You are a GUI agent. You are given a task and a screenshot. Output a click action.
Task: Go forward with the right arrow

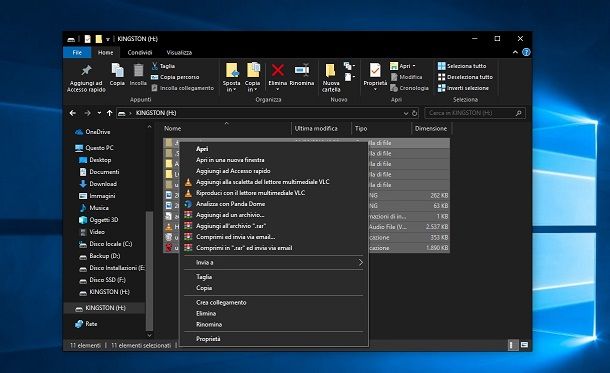[x=87, y=113]
